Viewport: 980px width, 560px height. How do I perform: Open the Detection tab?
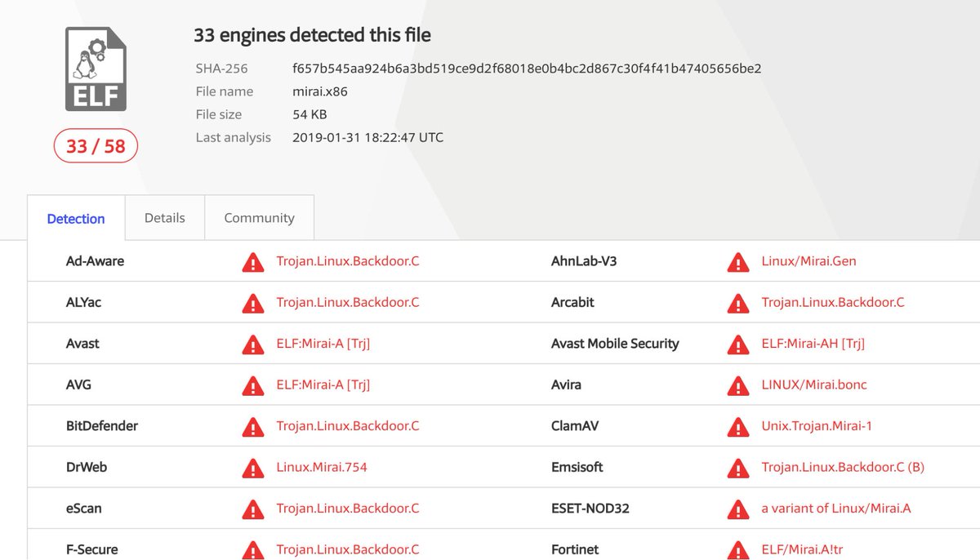[x=76, y=219]
